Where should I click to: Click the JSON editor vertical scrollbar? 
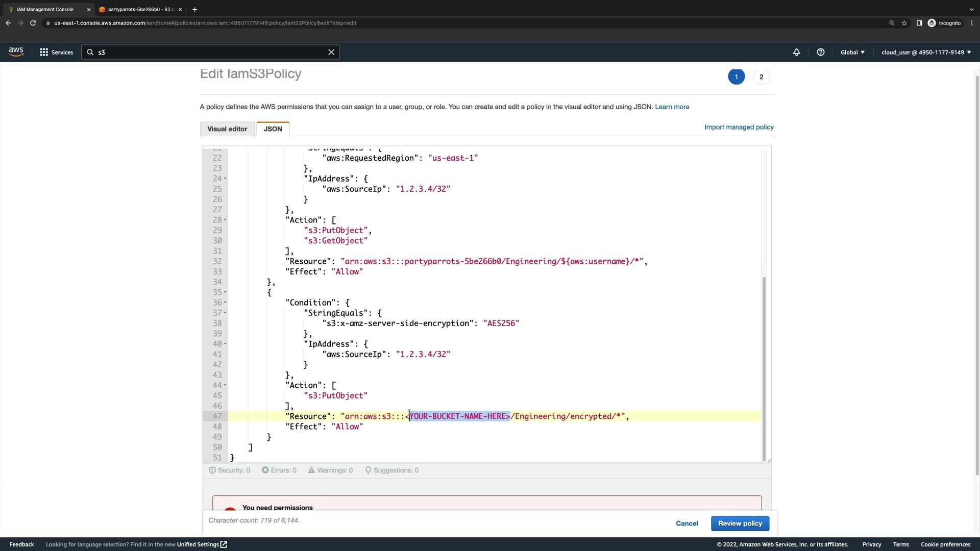764,367
